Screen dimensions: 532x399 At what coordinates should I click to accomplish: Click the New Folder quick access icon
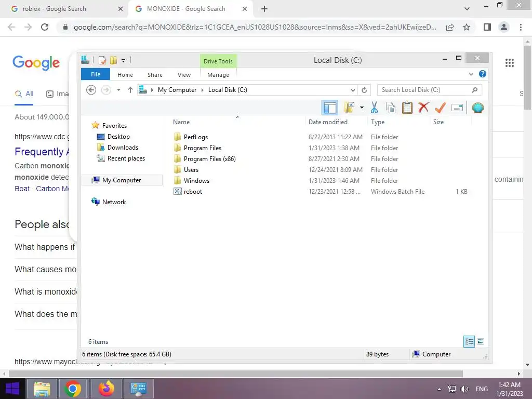113,60
